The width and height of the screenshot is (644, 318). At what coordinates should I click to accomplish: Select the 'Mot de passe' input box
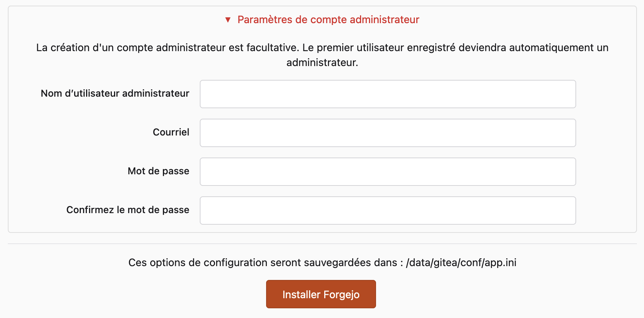[x=388, y=172]
